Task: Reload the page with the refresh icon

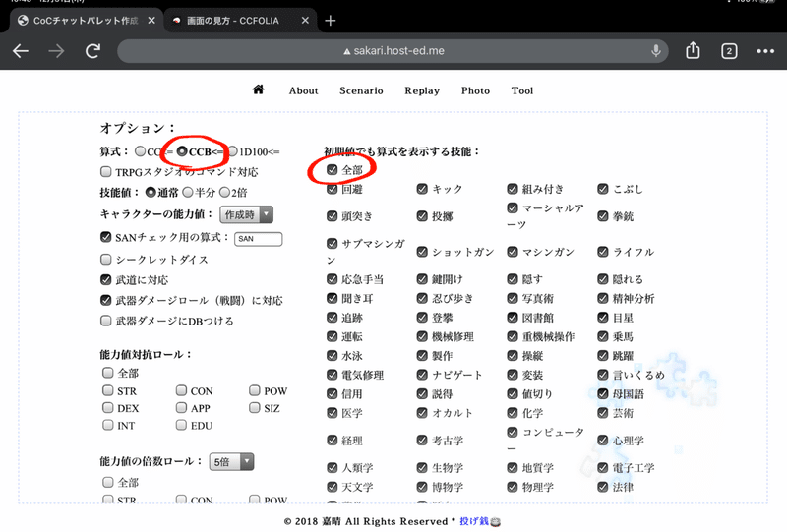Action: [x=92, y=51]
